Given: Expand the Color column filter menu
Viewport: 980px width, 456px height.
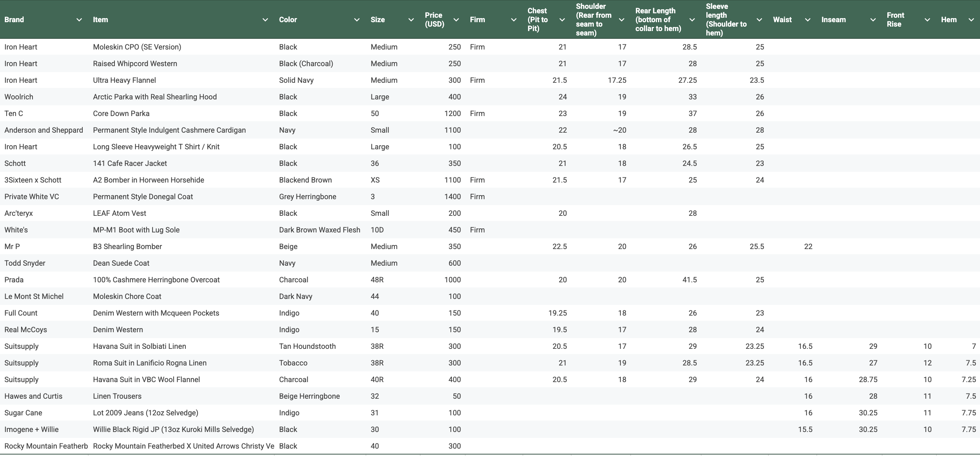Looking at the screenshot, I should (357, 20).
